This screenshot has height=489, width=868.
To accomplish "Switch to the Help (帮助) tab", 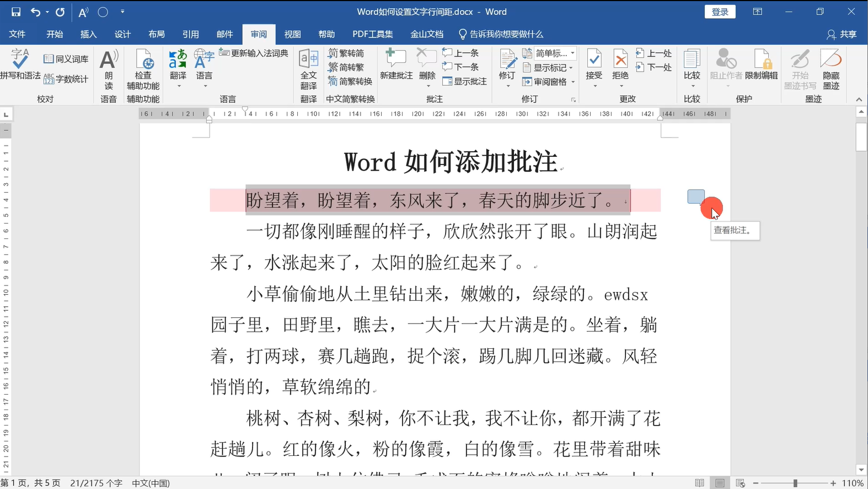I will [x=326, y=34].
